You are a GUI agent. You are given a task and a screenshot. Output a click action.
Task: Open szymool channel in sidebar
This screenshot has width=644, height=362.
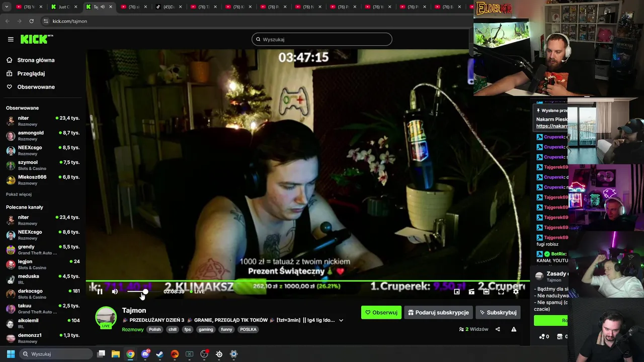coord(43,165)
